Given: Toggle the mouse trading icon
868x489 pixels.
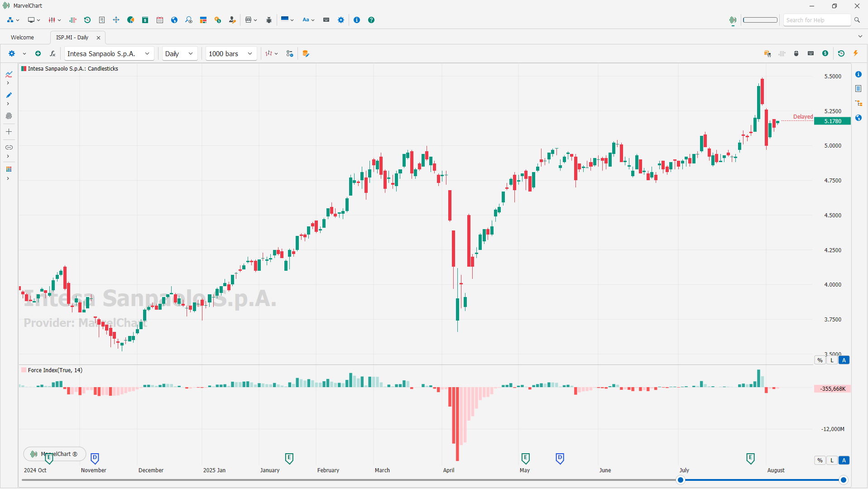Looking at the screenshot, I should [796, 53].
